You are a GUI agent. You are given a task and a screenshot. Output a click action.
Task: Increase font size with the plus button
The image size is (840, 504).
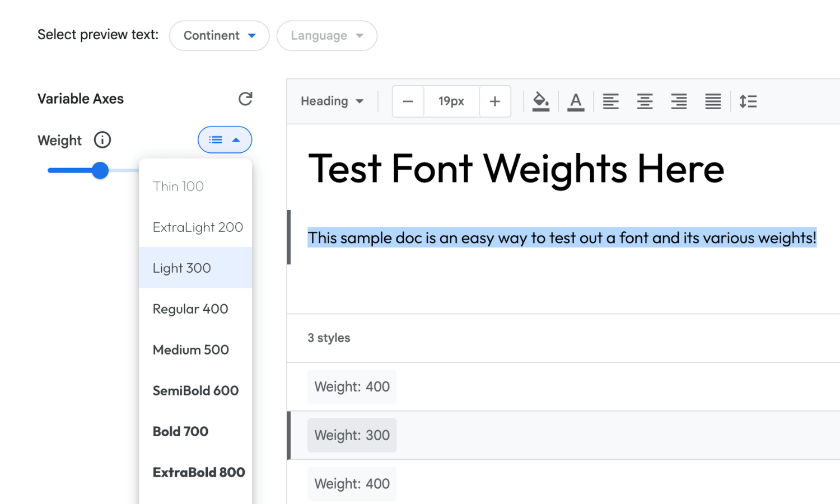click(x=494, y=101)
